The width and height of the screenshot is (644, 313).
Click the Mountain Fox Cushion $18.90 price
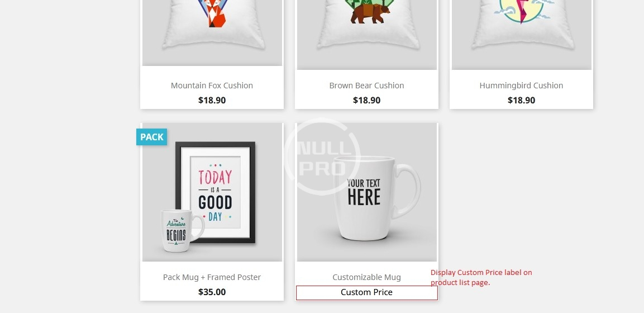212,100
